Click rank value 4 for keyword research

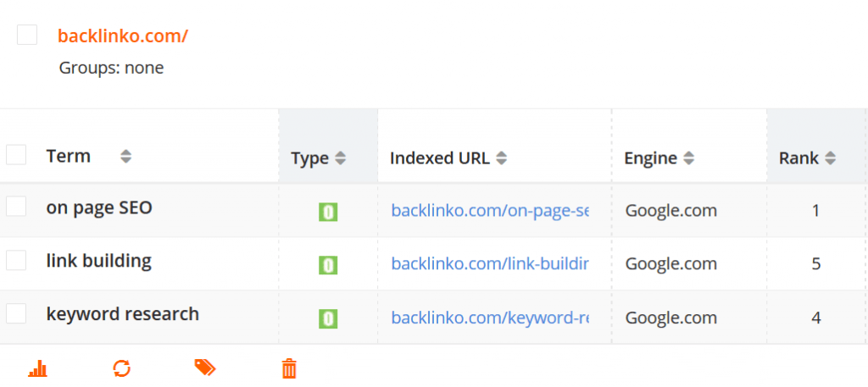click(x=816, y=318)
